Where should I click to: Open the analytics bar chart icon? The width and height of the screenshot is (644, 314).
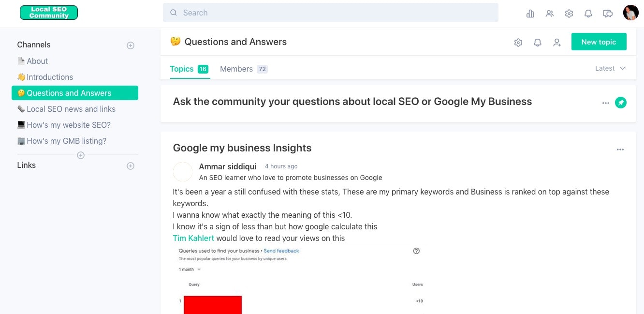click(530, 13)
